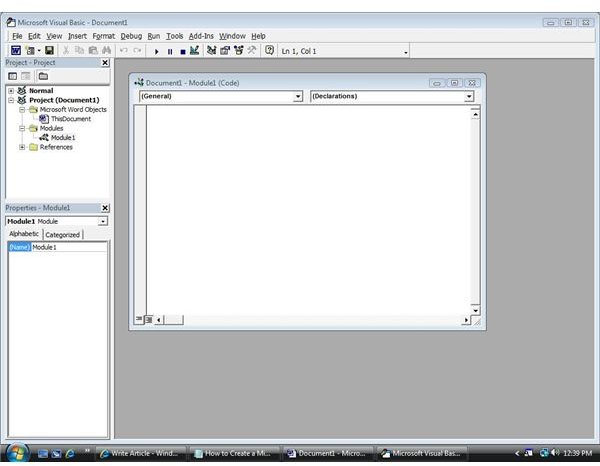Click the Undo arrow icon
The height and width of the screenshot is (466, 600).
[x=123, y=50]
